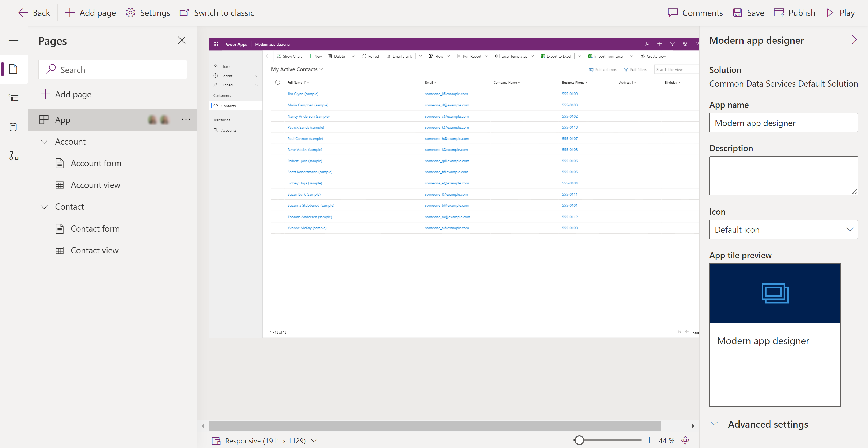868x448 pixels.
Task: Click the Run Report icon
Action: click(458, 55)
